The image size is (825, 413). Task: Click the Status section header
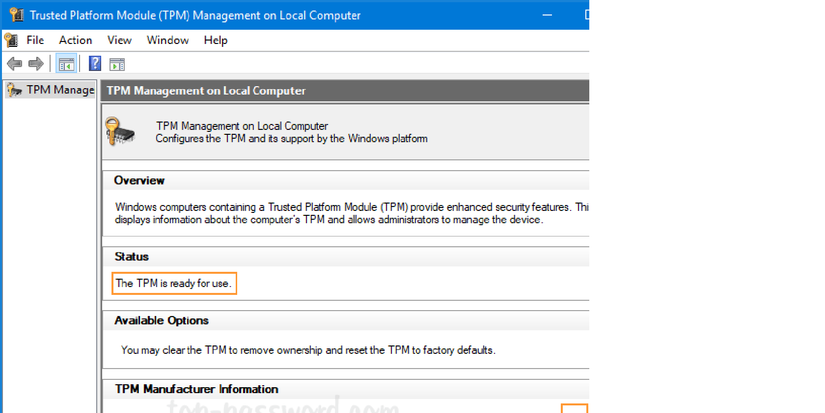pyautogui.click(x=132, y=257)
